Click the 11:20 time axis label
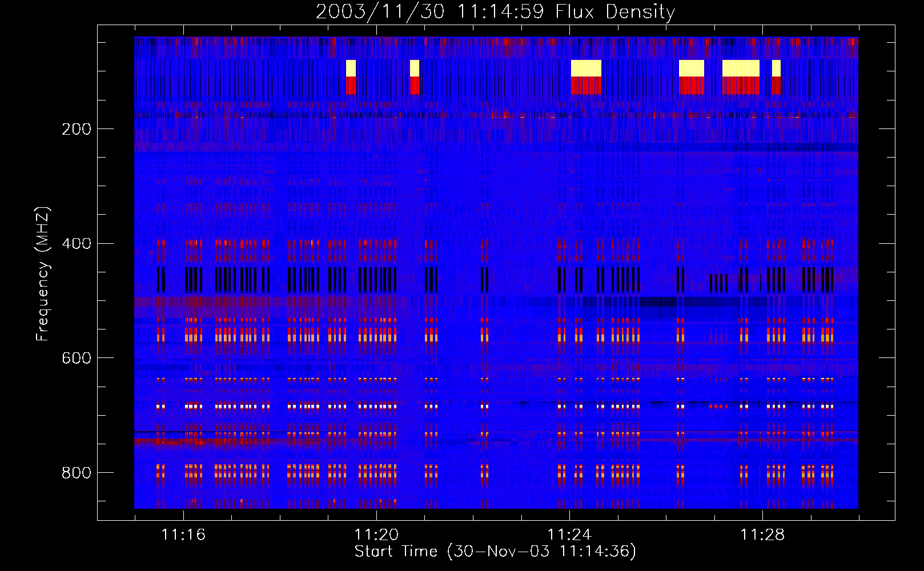The height and width of the screenshot is (571, 924). pos(376,535)
